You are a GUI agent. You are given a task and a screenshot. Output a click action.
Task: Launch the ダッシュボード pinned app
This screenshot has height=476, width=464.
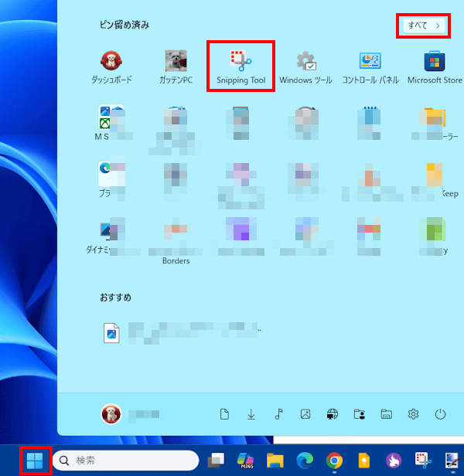111,66
